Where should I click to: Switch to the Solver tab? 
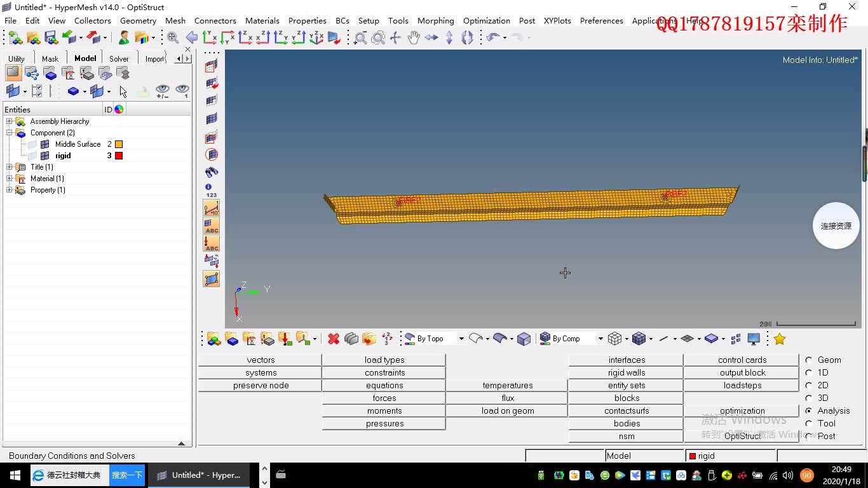click(119, 58)
